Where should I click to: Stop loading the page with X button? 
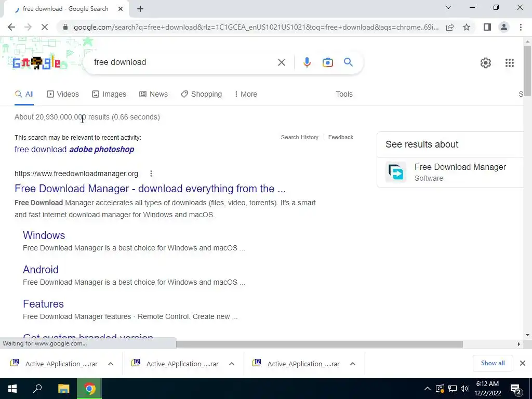coord(45,27)
